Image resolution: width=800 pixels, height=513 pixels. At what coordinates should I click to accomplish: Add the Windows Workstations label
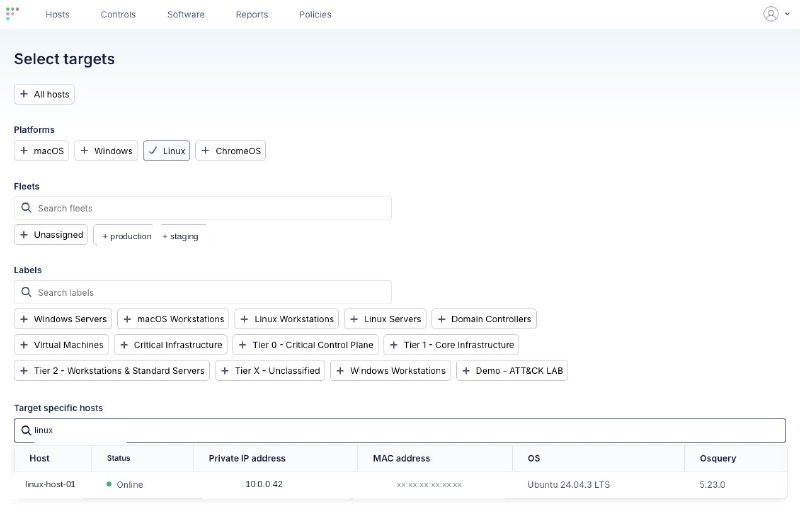point(390,371)
